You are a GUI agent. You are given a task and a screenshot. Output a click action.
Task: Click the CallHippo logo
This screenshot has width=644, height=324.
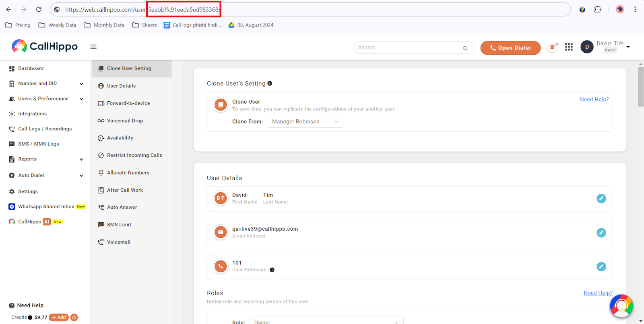45,47
